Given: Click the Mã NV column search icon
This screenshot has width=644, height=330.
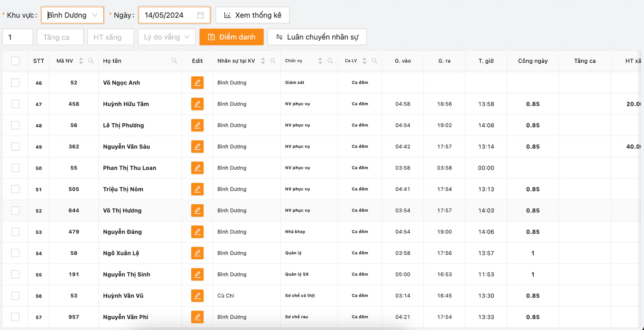Looking at the screenshot, I should tap(91, 61).
